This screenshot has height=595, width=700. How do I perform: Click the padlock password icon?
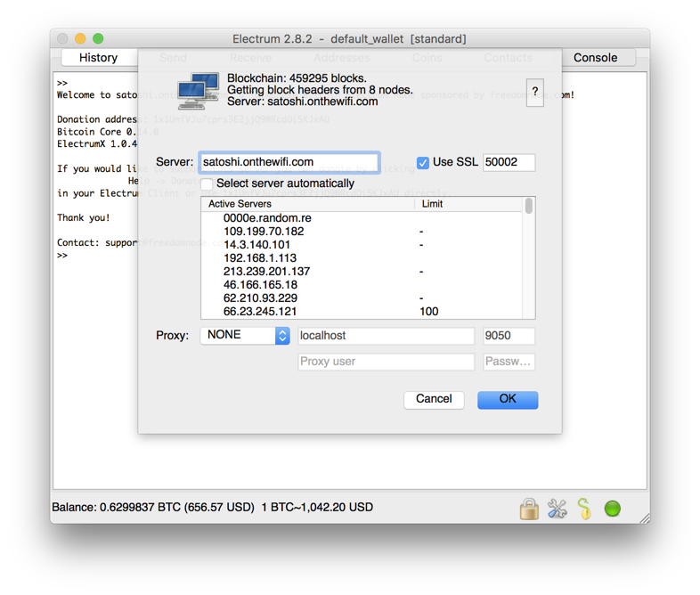click(x=529, y=509)
